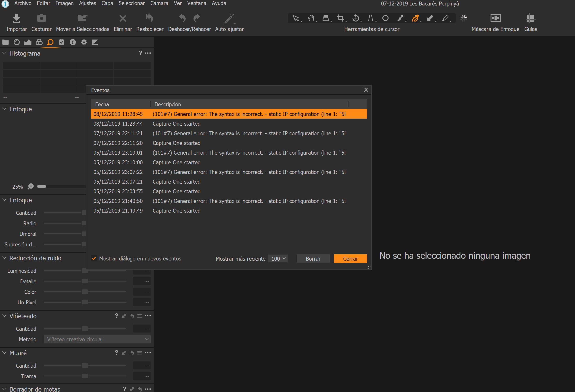This screenshot has width=575, height=392.
Task: Toggle the Guías overlay
Action: (531, 18)
